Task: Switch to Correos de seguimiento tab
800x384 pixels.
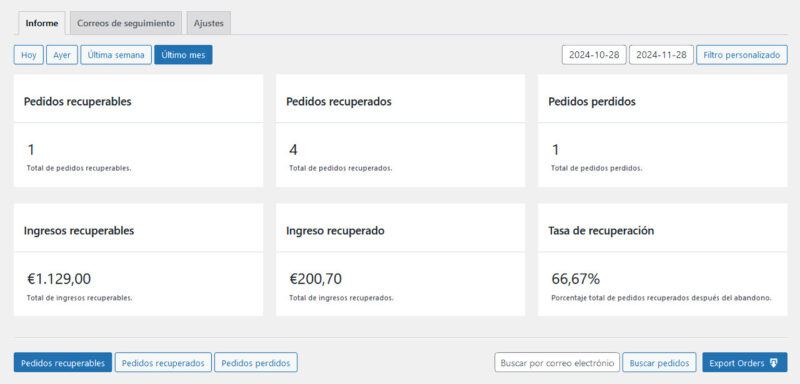Action: coord(126,23)
